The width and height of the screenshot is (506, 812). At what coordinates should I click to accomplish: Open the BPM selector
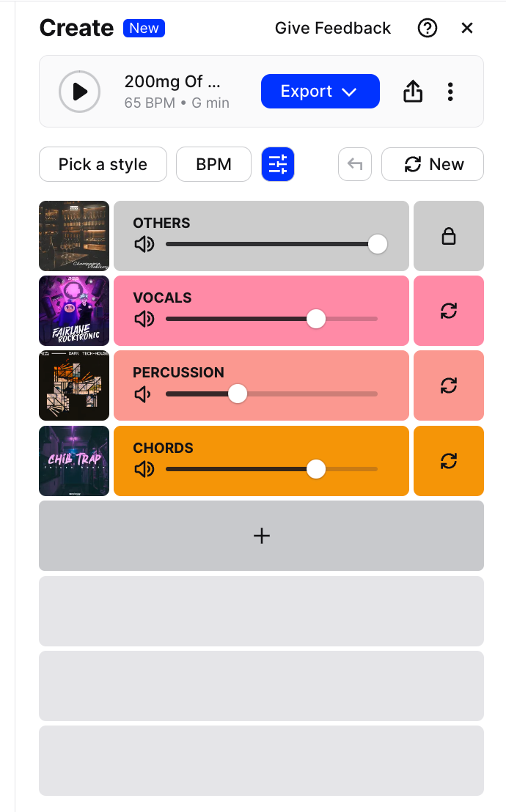coord(213,164)
